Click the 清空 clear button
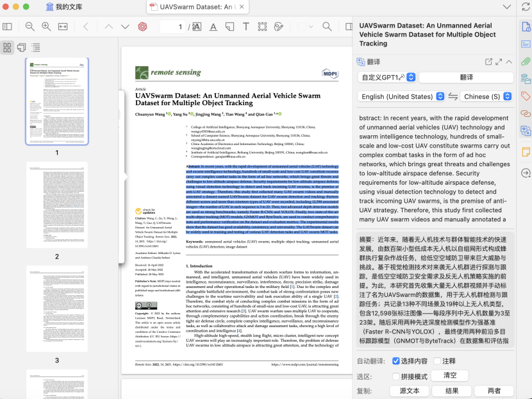The width and height of the screenshot is (532, 399). (450, 375)
